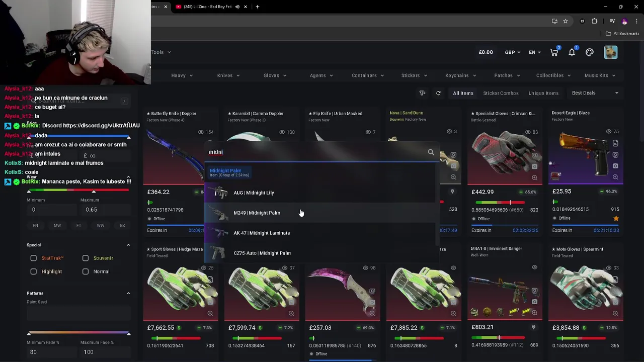Image resolution: width=644 pixels, height=362 pixels.
Task: Open the EN language dropdown
Action: click(534, 52)
